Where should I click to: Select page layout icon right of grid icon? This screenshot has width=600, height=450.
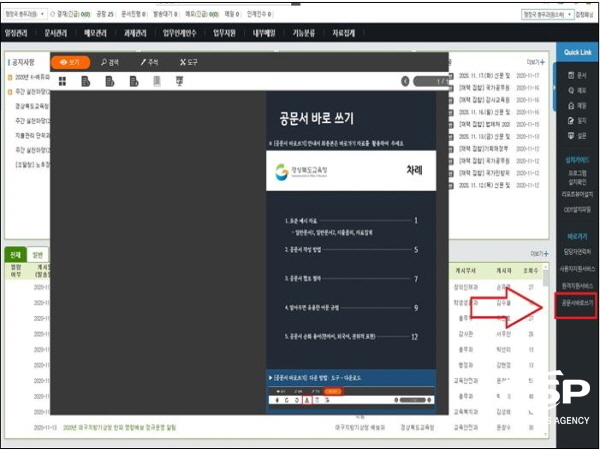(86, 82)
